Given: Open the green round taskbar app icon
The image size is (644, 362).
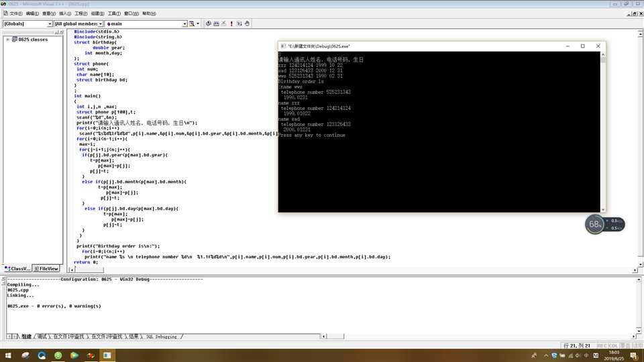Looking at the screenshot, I should point(58,355).
